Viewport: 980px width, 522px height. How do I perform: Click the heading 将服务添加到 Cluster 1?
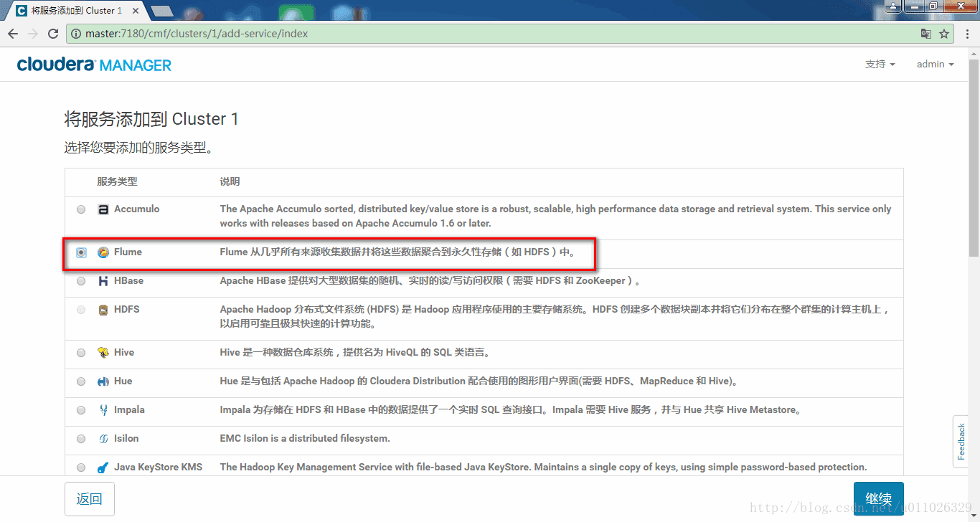(x=151, y=119)
